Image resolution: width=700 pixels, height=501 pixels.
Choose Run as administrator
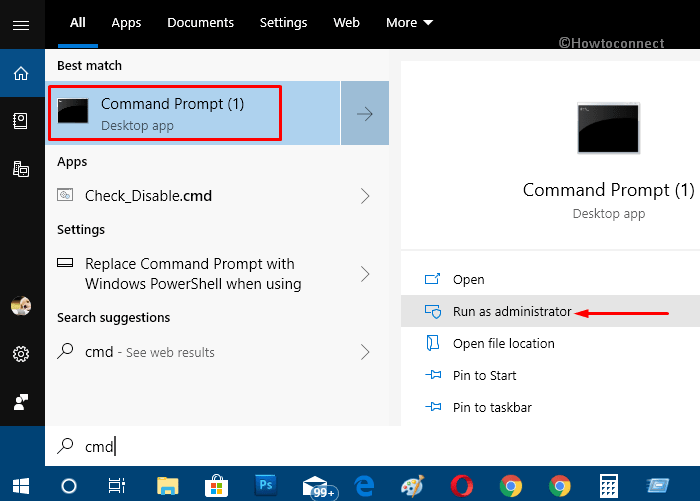coord(550,311)
